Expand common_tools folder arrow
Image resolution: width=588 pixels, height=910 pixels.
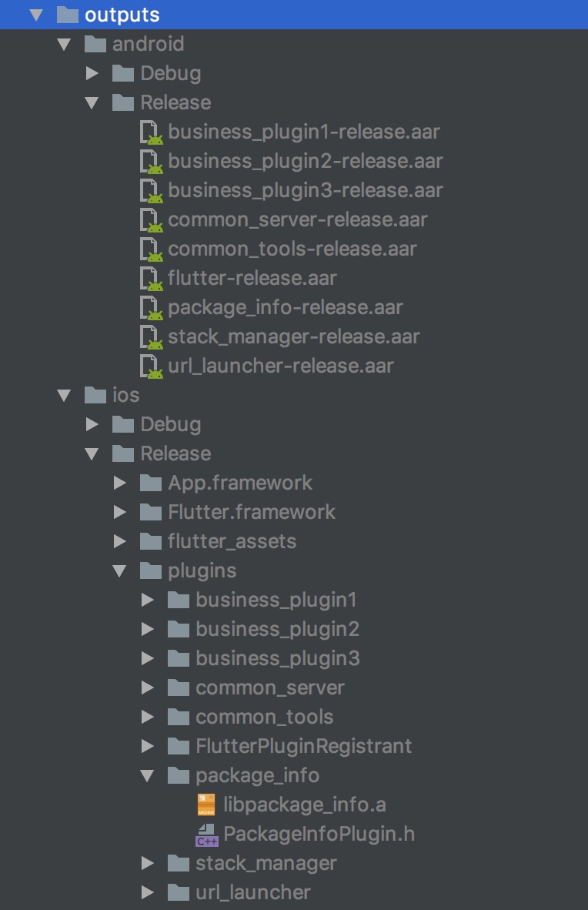pos(148,718)
